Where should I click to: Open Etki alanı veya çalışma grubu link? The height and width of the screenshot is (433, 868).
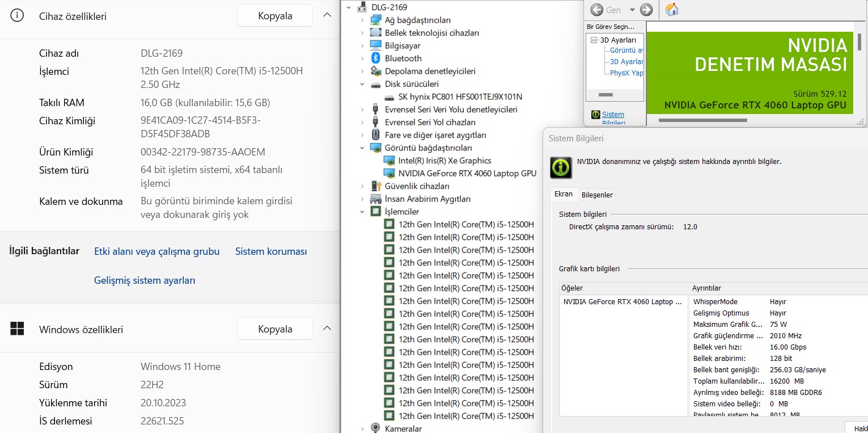(x=156, y=251)
